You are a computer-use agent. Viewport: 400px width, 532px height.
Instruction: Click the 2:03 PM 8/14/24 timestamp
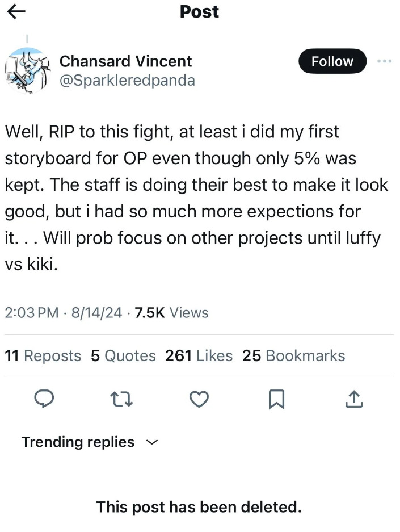pos(63,312)
